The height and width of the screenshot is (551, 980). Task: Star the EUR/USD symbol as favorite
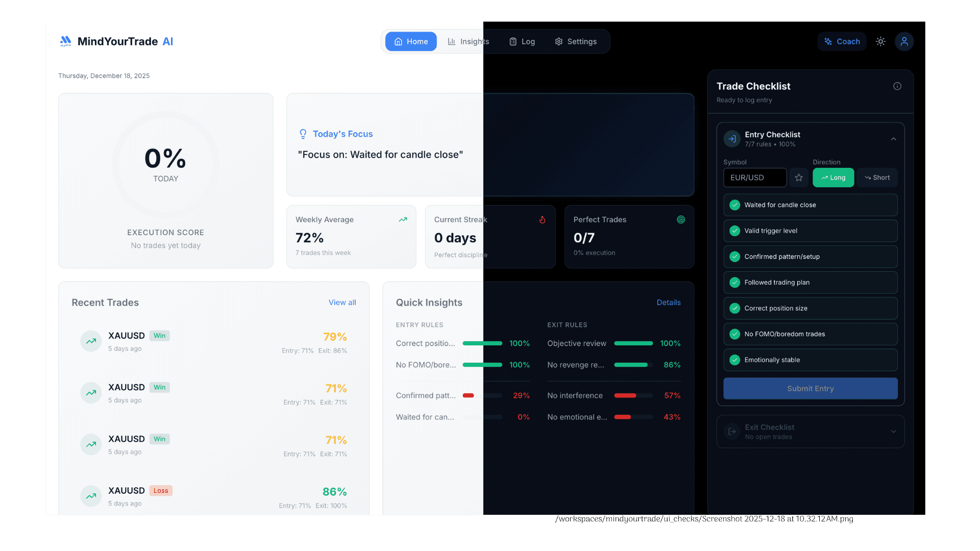point(799,178)
